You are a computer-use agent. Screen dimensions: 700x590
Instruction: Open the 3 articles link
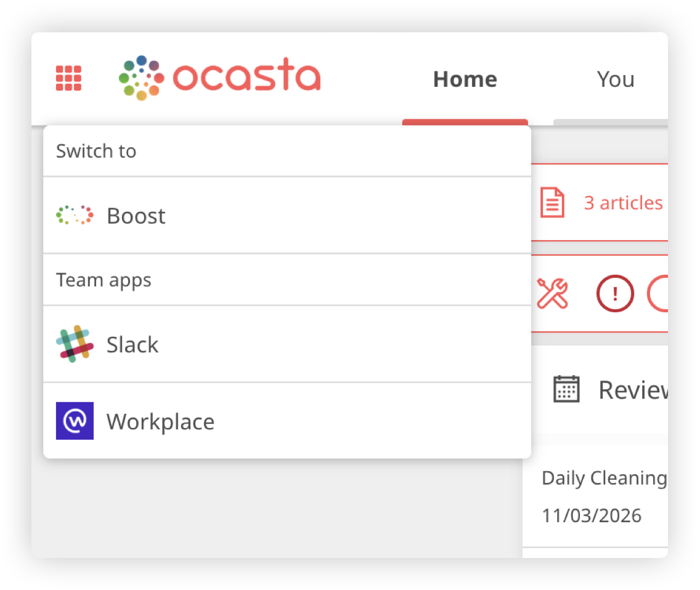[x=623, y=203]
